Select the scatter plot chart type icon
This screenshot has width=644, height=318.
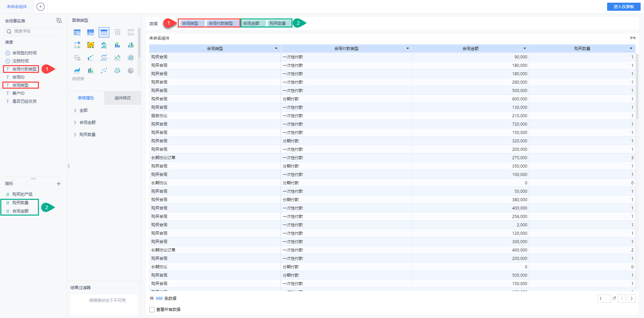pos(104,71)
